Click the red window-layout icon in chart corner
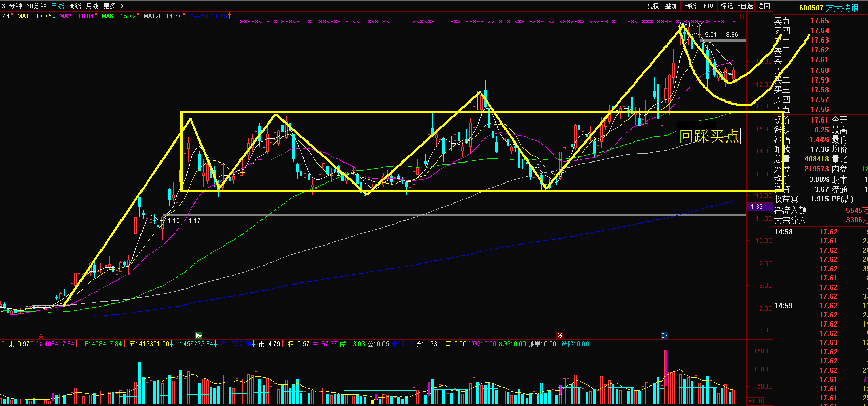 tap(743, 16)
